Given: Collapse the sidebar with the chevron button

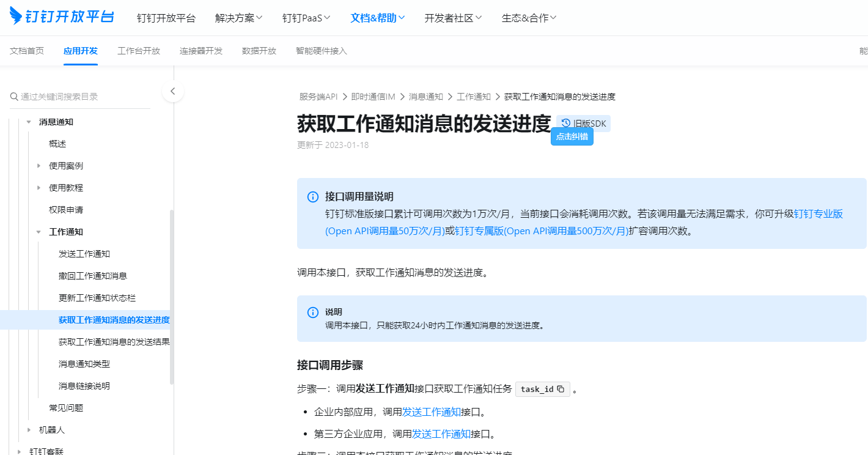Looking at the screenshot, I should pos(173,92).
